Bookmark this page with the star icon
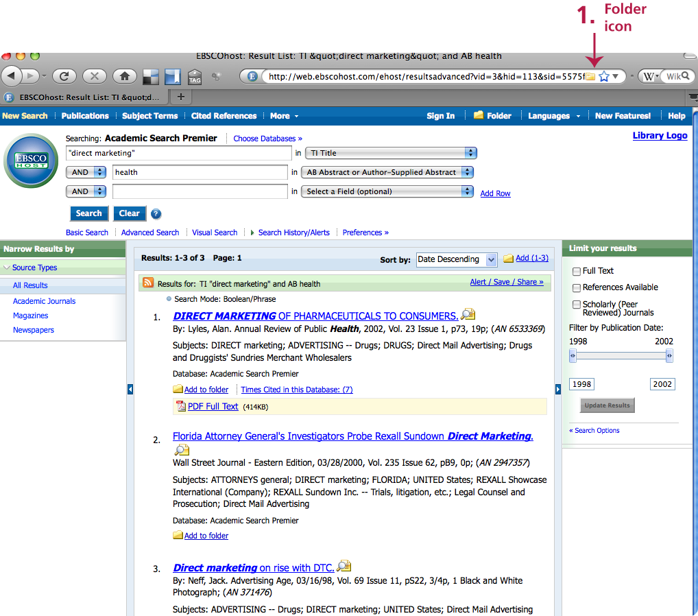The image size is (698, 616). [x=604, y=77]
